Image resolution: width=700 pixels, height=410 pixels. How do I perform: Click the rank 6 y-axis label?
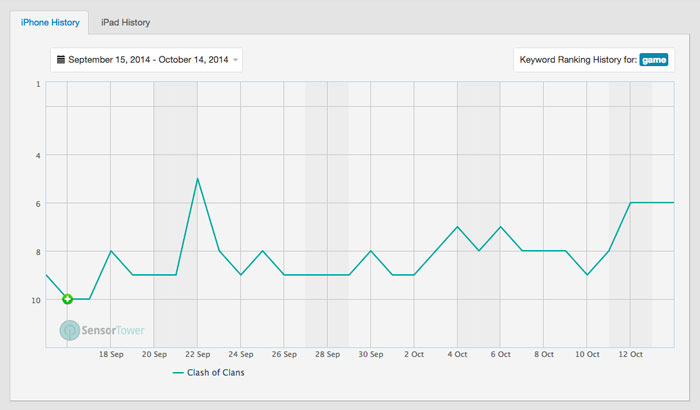point(38,204)
